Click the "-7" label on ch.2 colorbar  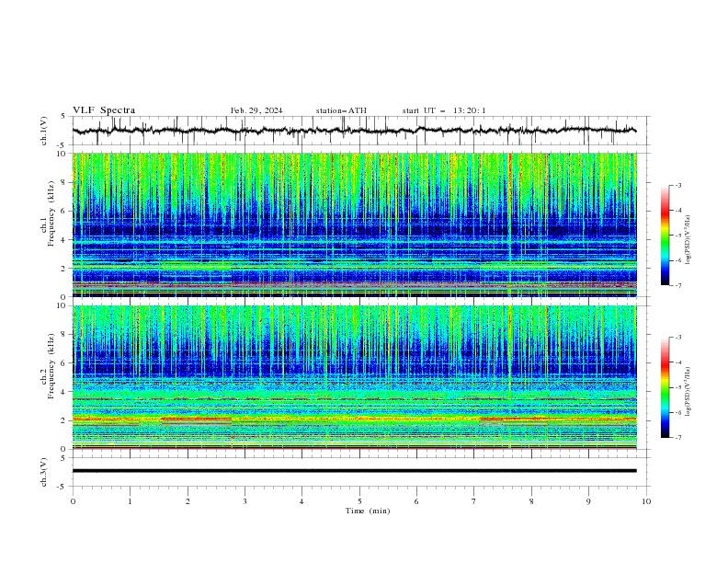pos(678,437)
